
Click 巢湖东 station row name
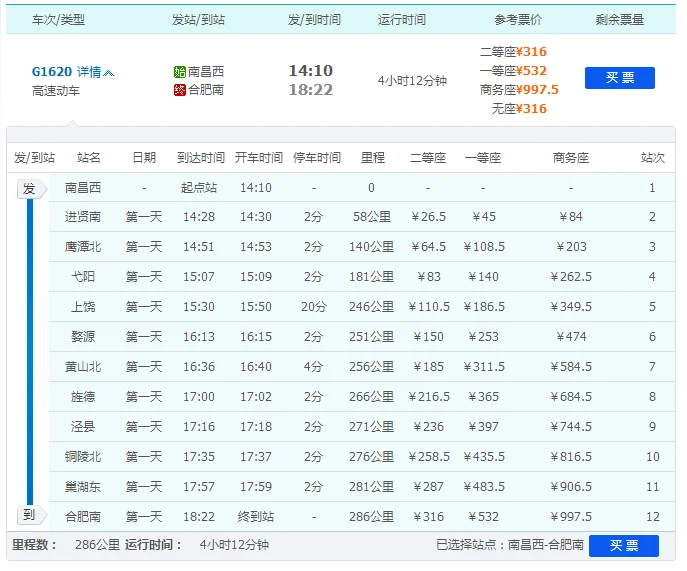tap(83, 486)
